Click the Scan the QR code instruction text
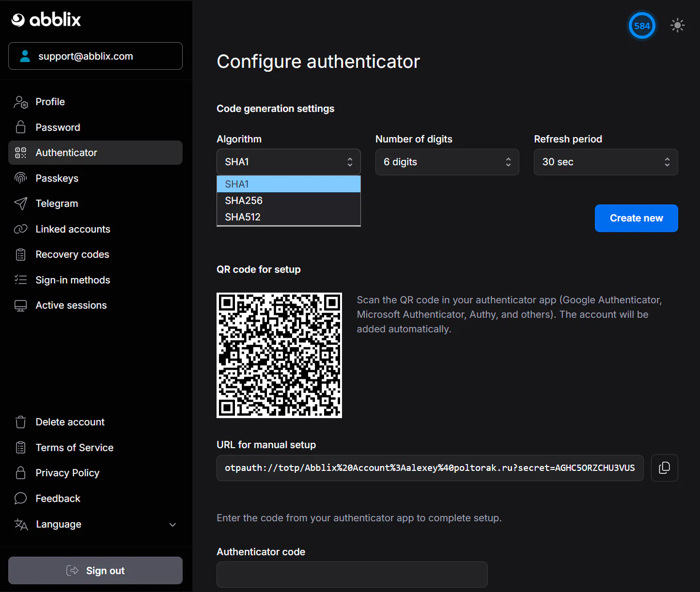700x592 pixels. click(510, 314)
